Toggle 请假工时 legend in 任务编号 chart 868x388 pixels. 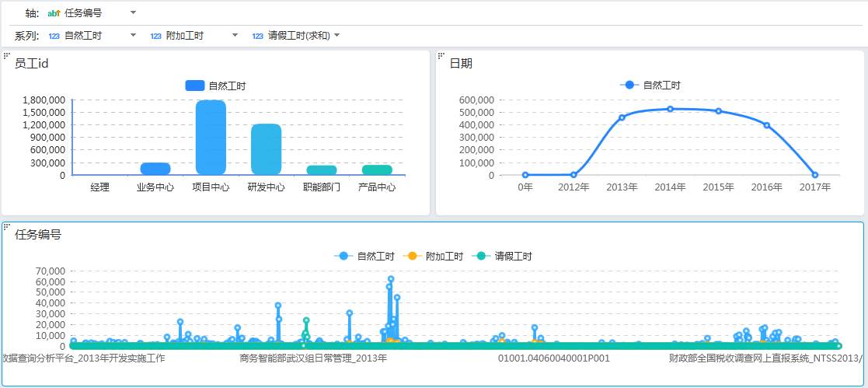tap(501, 256)
